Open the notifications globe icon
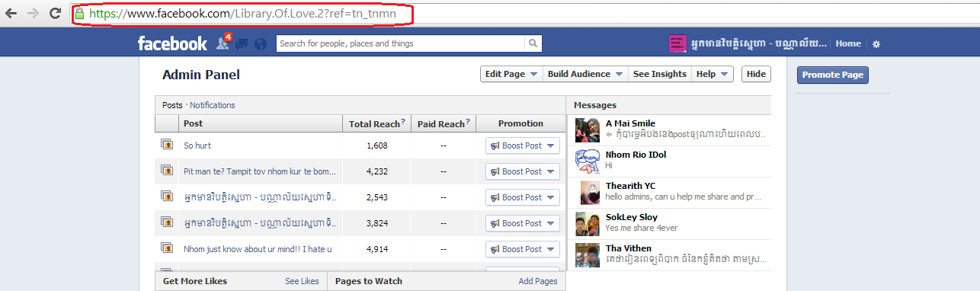This screenshot has height=291, width=980. 261,44
